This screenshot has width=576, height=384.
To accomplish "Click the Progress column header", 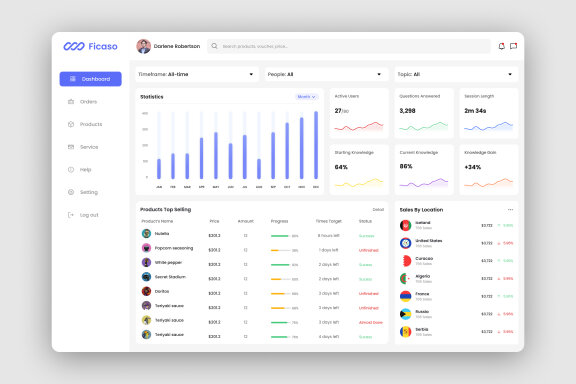I will 279,221.
